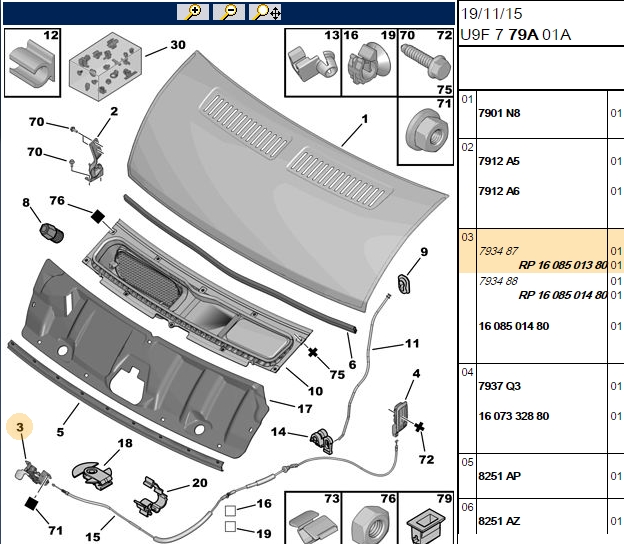624x544 pixels.
Task: Open clip thumbnail numbered 73
Action: coord(313,517)
